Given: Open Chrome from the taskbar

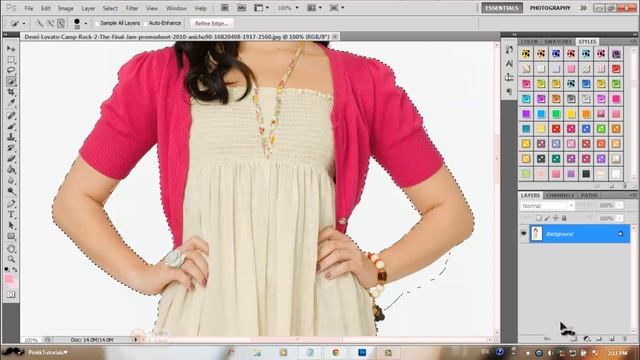Looking at the screenshot, I should (336, 352).
